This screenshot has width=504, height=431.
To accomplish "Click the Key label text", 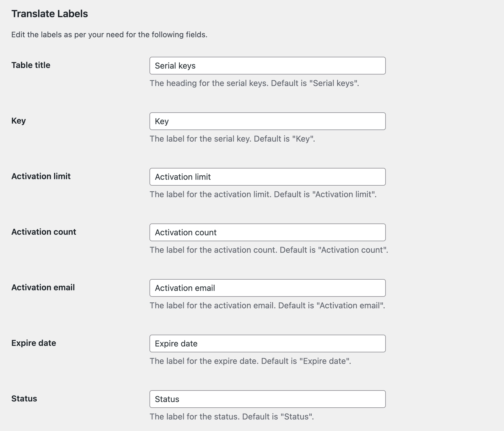I will 18,120.
